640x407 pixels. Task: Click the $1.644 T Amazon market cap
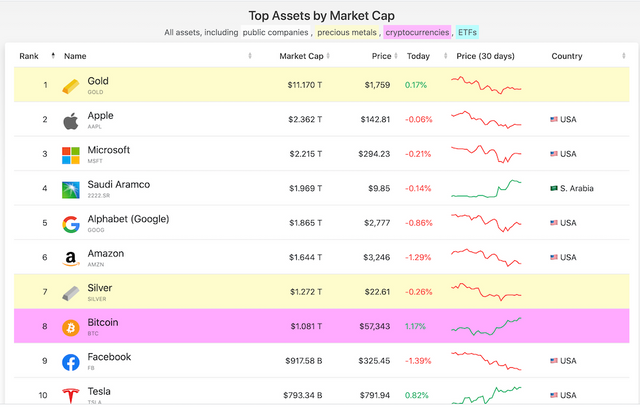305,257
